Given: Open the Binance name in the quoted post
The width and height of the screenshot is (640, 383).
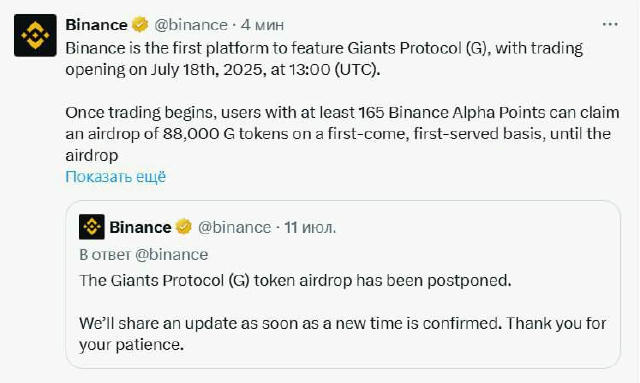Looking at the screenshot, I should point(140,227).
